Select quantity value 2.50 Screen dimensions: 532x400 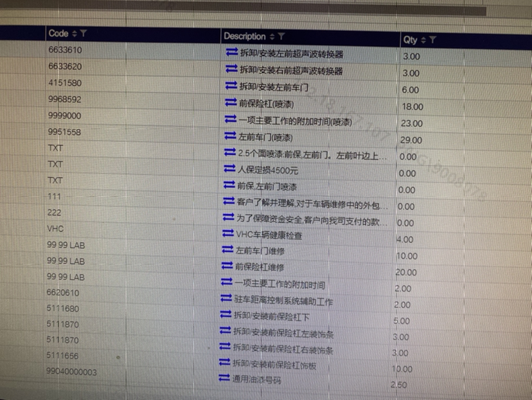[x=398, y=385]
